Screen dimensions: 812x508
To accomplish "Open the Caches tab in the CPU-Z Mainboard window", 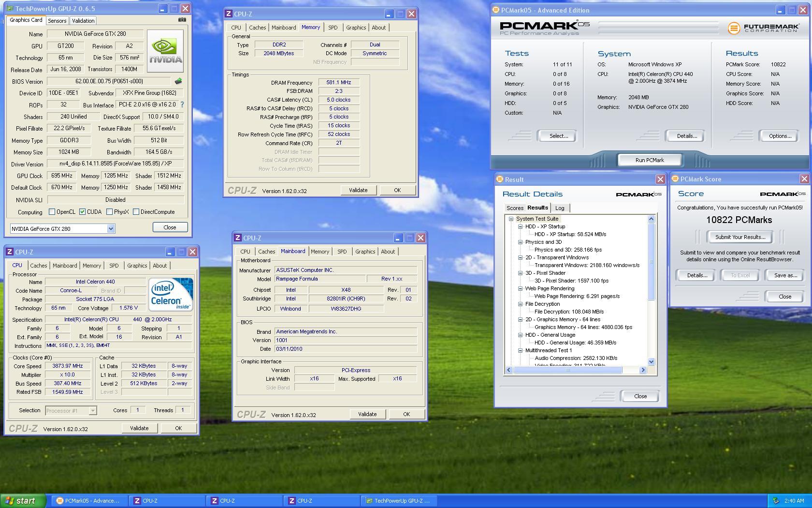I will point(266,252).
